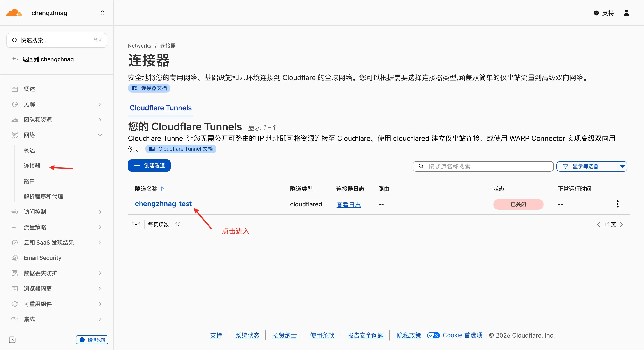Image resolution: width=644 pixels, height=350 pixels.
Task: Go to next page with right chevron
Action: [621, 224]
